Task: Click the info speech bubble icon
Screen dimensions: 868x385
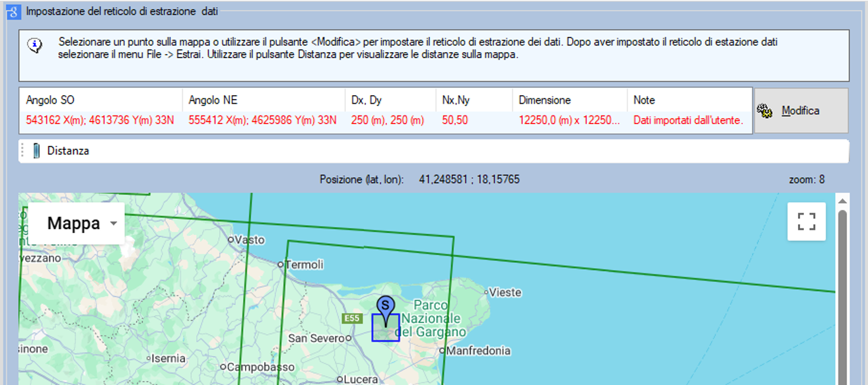Action: [35, 46]
